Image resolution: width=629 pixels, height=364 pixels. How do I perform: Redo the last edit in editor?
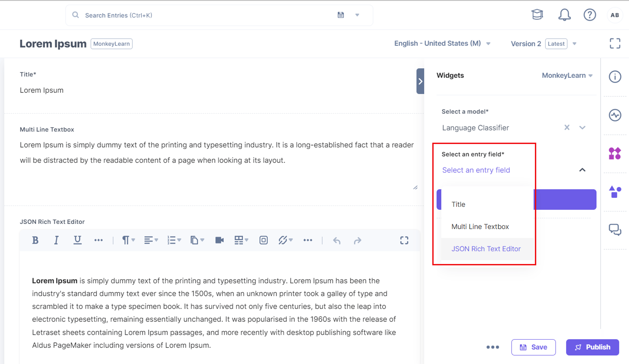click(x=357, y=241)
